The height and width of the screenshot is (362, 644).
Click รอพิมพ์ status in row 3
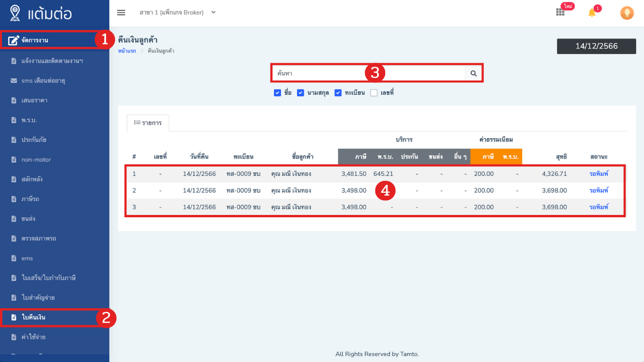click(599, 207)
